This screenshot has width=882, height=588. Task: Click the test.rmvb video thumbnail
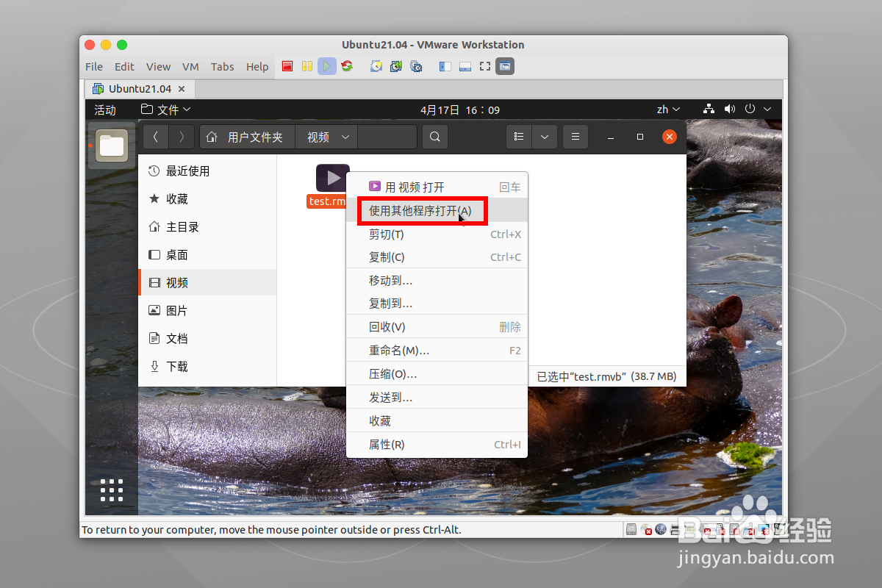pos(332,177)
